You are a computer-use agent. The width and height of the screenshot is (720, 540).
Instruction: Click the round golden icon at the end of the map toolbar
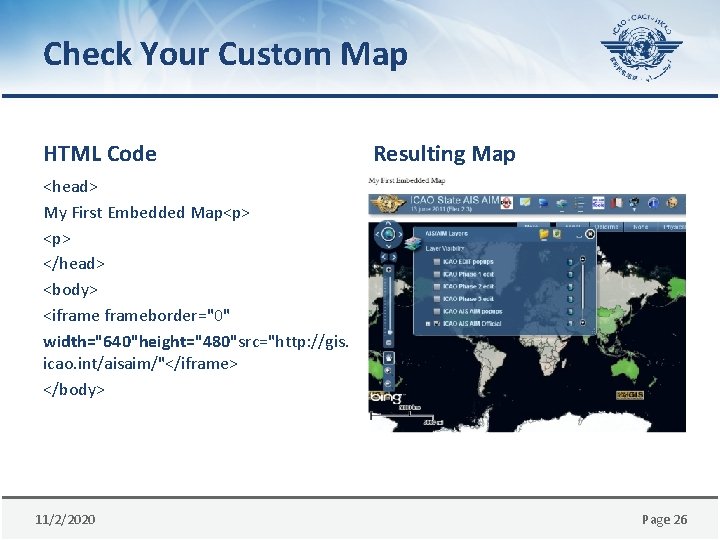coord(672,202)
